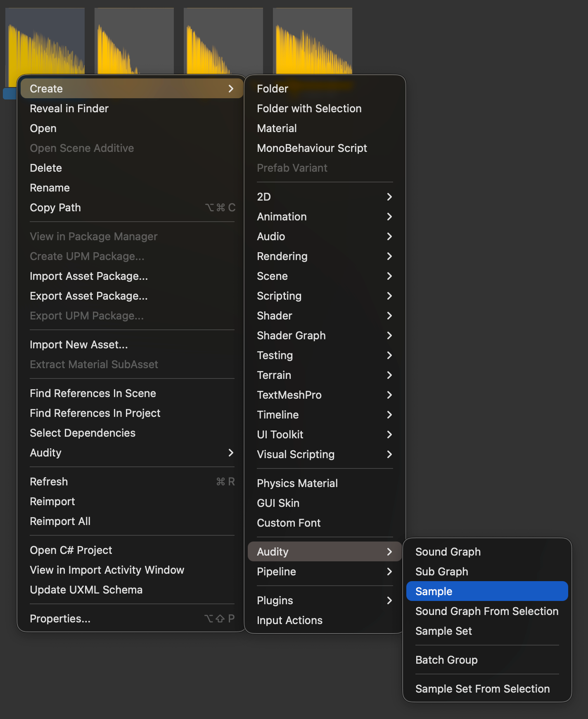Screen dimensions: 588x719
Task: Select Sample in the Audity submenu
Action: point(487,591)
